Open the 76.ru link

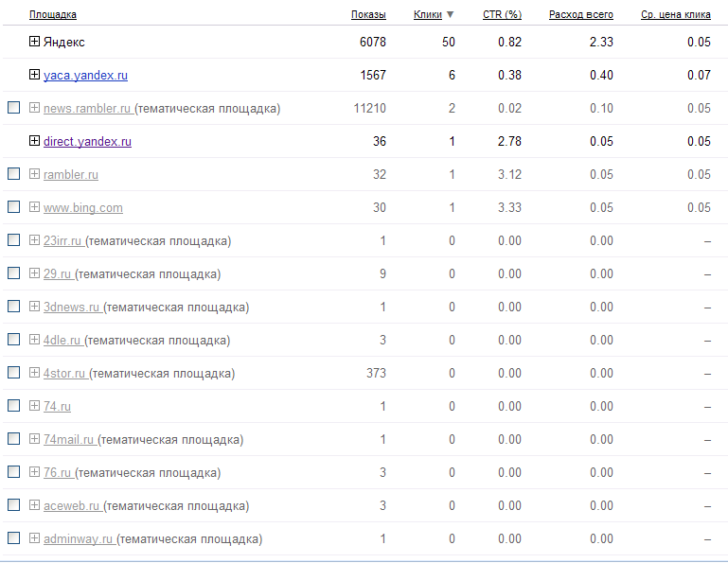[x=57, y=472]
